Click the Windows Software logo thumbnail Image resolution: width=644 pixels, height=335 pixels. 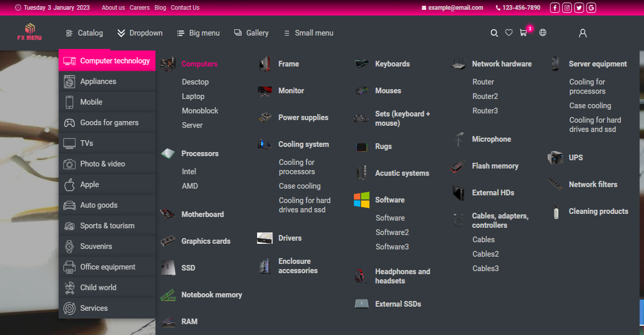click(x=362, y=200)
